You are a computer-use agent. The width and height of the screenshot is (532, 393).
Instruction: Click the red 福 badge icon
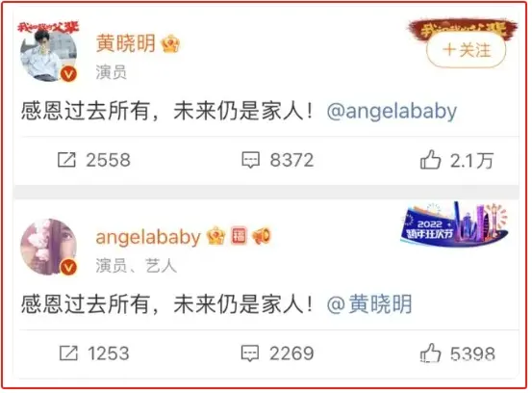pos(239,235)
